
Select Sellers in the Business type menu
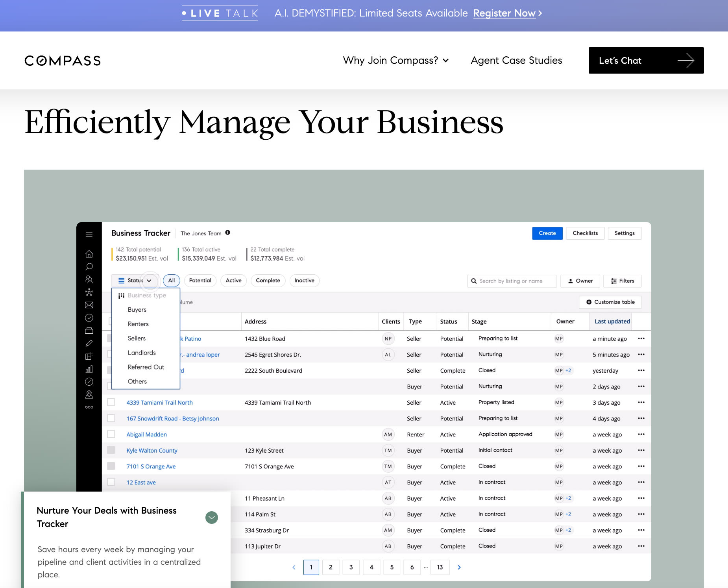click(137, 338)
